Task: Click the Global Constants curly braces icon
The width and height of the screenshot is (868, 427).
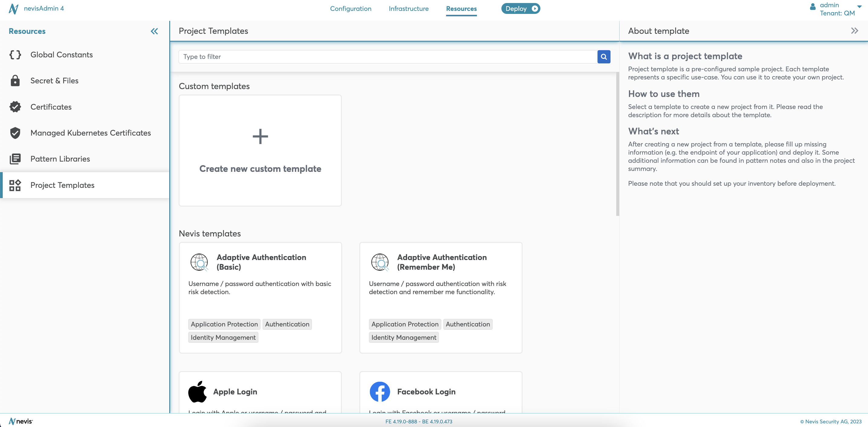Action: [x=15, y=55]
